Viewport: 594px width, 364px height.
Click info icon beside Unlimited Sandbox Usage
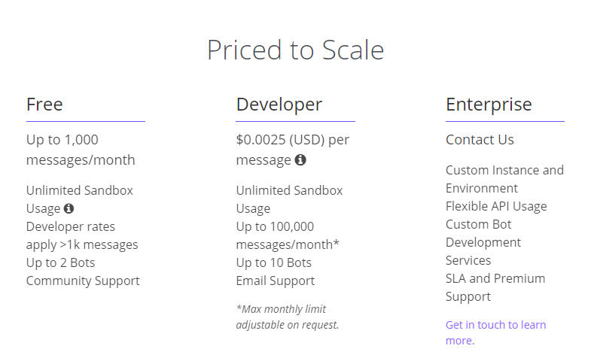point(69,208)
